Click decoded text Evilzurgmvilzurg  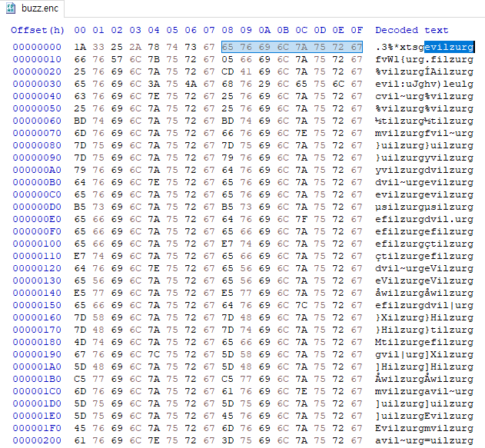point(424,428)
